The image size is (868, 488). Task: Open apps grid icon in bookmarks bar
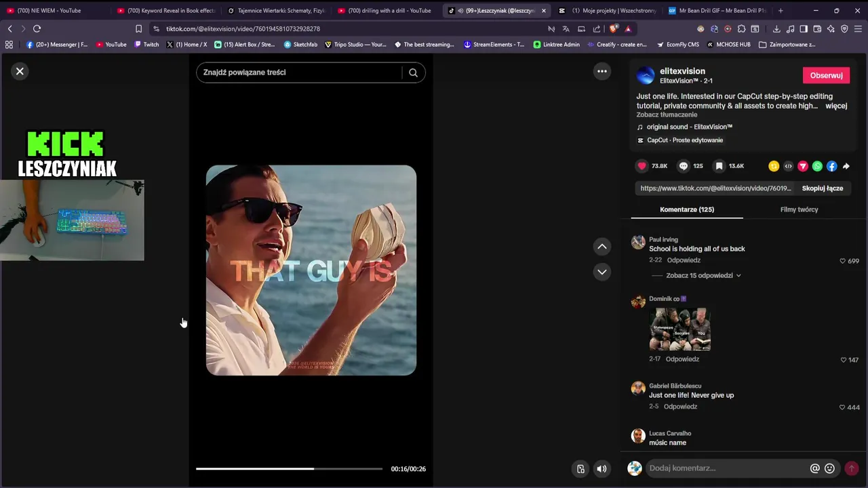pos(9,45)
